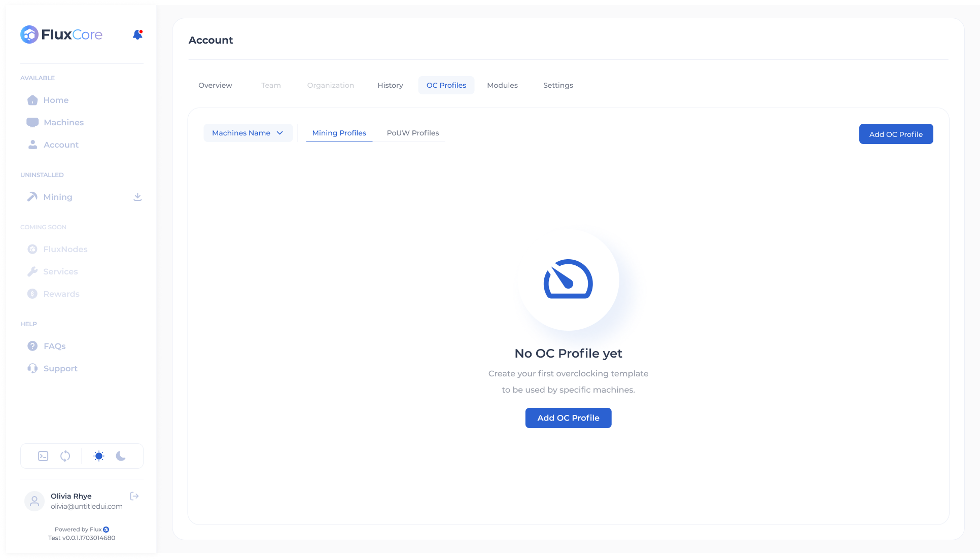
Task: Click the Mining download install icon
Action: [137, 197]
